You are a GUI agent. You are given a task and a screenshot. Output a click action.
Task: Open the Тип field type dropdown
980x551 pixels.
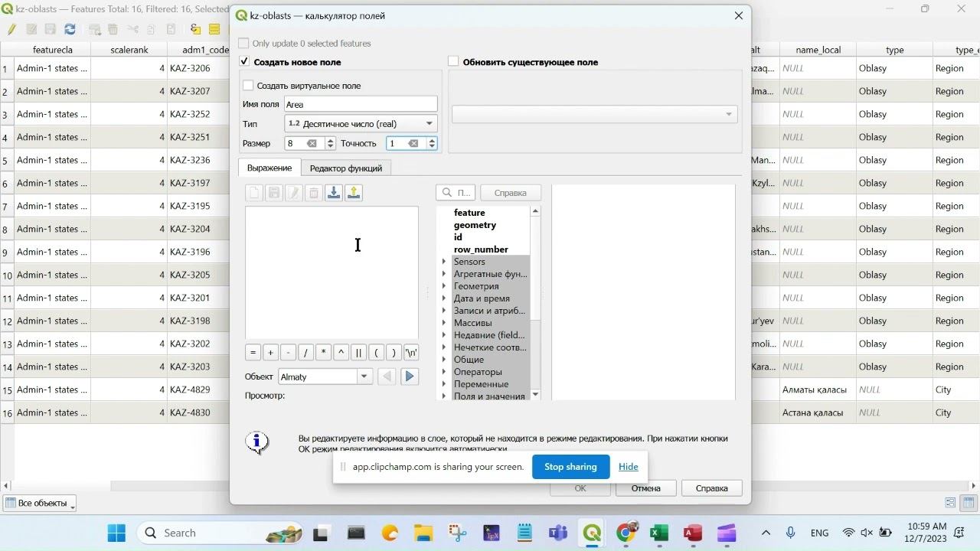point(361,124)
